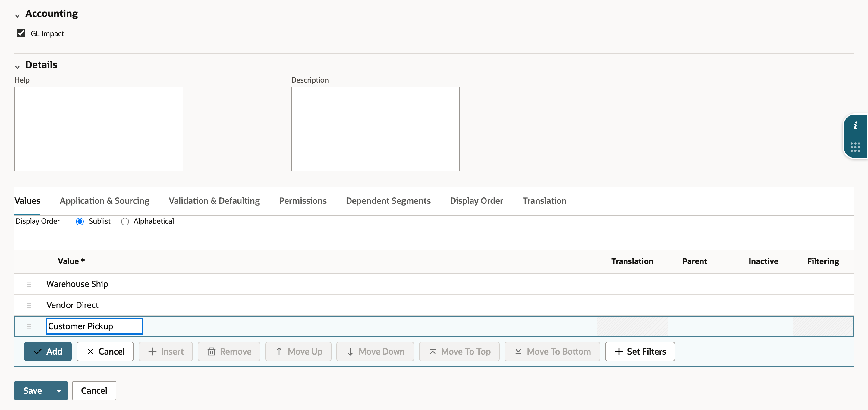
Task: Click the Value column header
Action: tap(71, 261)
